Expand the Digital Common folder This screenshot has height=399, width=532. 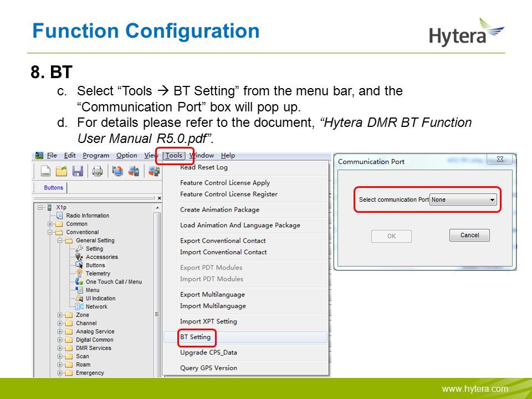60,340
